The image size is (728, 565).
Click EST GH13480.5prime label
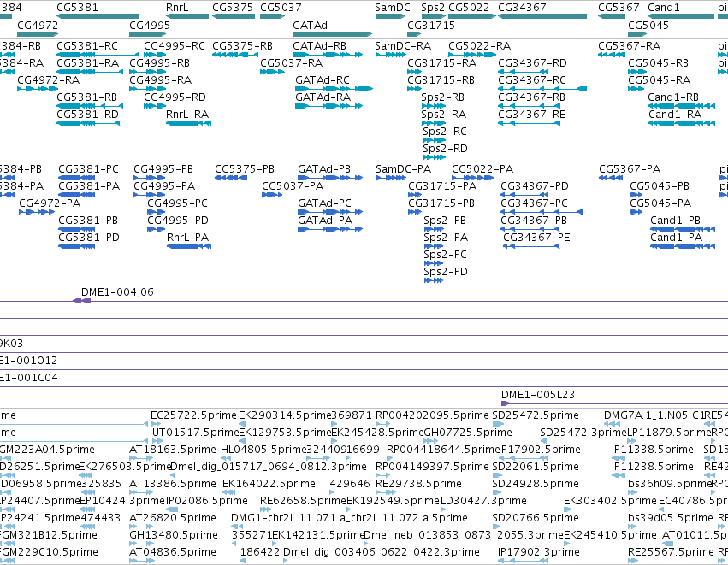[173, 535]
